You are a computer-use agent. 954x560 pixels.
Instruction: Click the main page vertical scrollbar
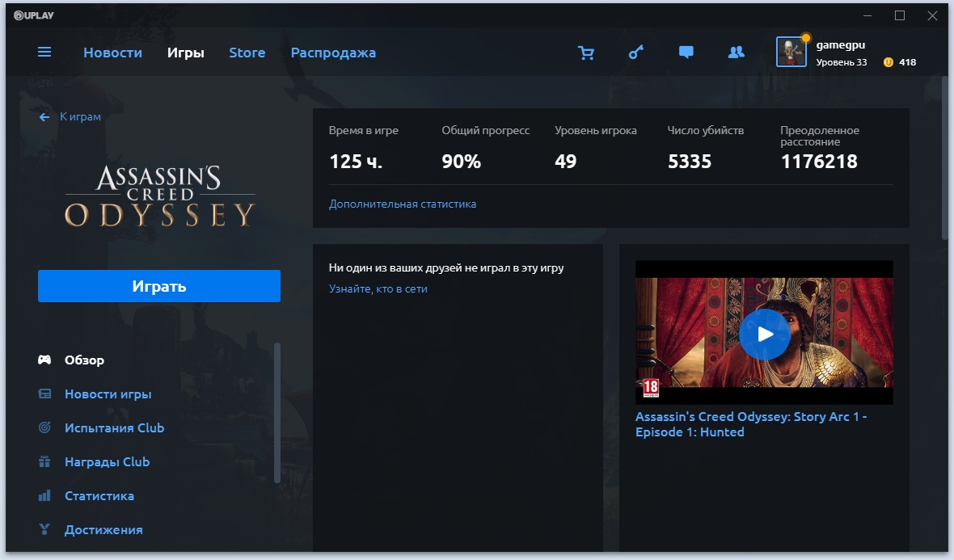tap(944, 158)
